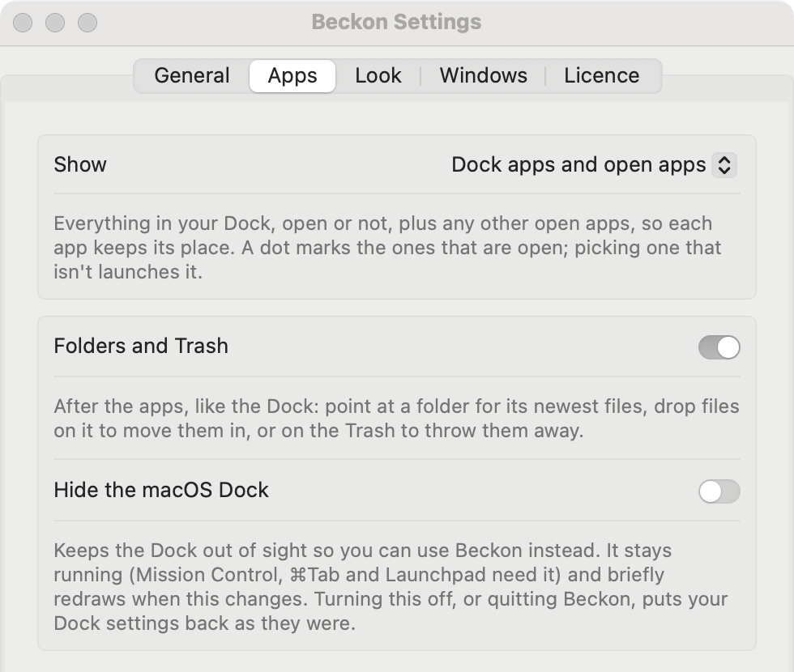This screenshot has width=794, height=672.
Task: Zoom the Beckon Settings window
Action: (x=88, y=23)
